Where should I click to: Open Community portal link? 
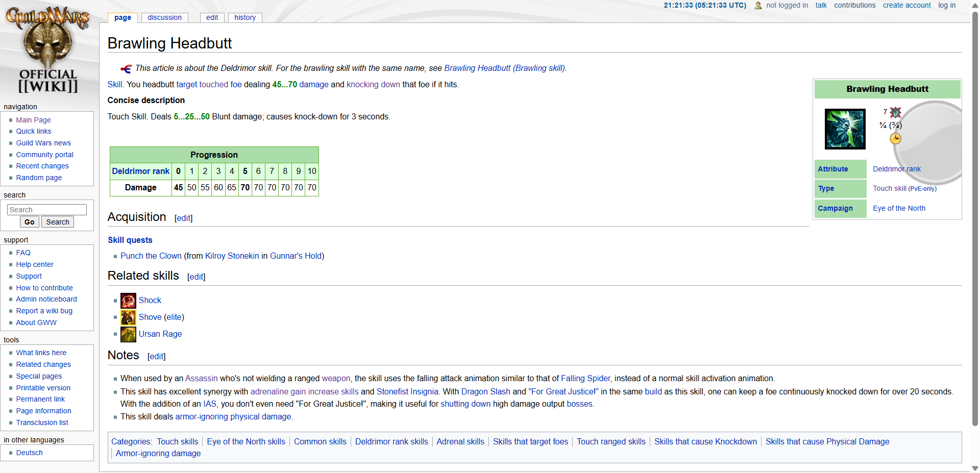(44, 155)
